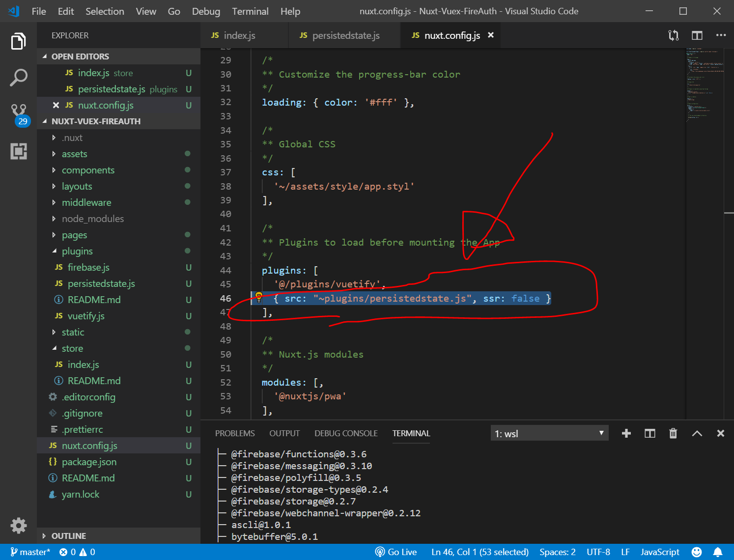Open the Explorer view in activity bar
This screenshot has height=560, width=734.
18,41
